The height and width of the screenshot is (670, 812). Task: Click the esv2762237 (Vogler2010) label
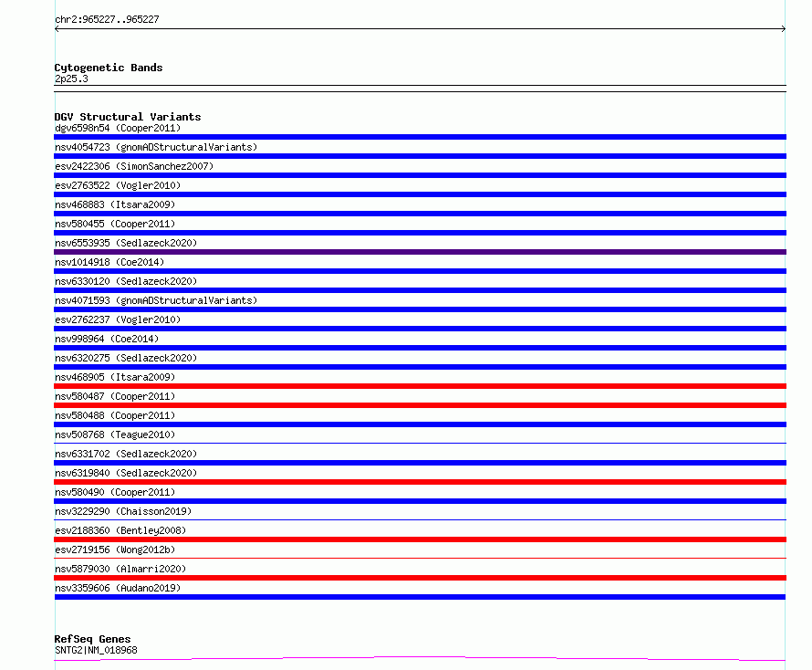pos(118,319)
